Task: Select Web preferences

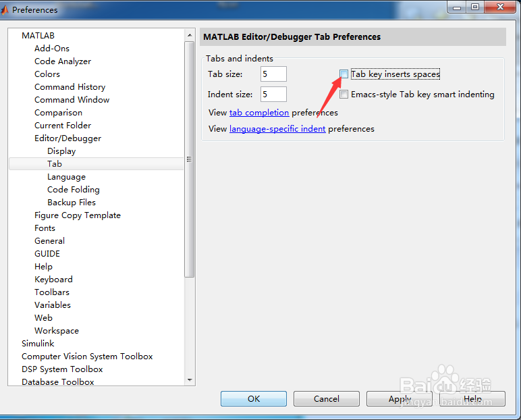Action: pos(43,318)
